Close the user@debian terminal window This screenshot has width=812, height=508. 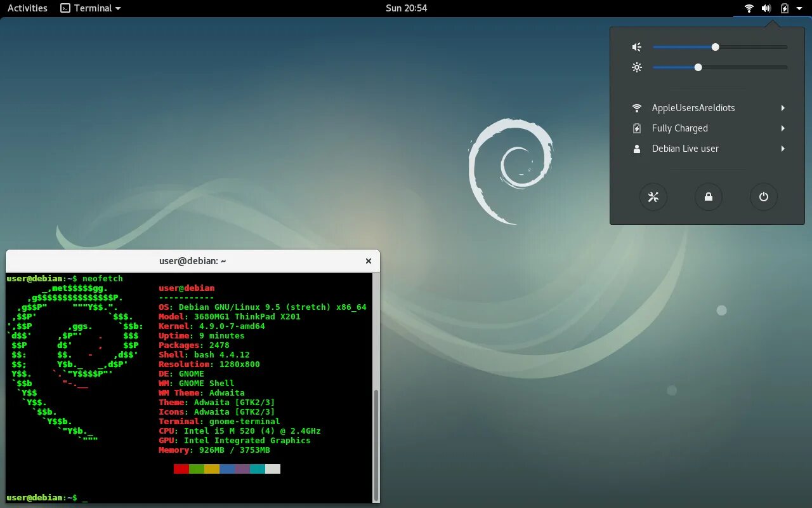tap(369, 261)
